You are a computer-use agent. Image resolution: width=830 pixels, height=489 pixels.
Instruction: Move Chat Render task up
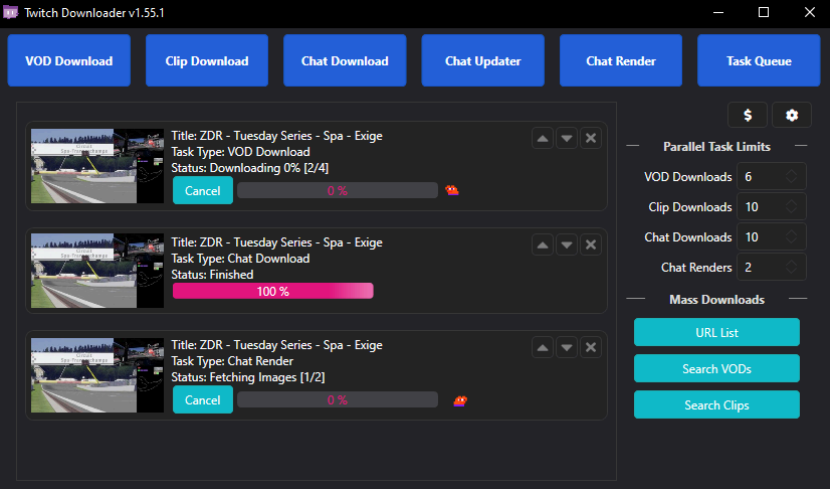[543, 348]
